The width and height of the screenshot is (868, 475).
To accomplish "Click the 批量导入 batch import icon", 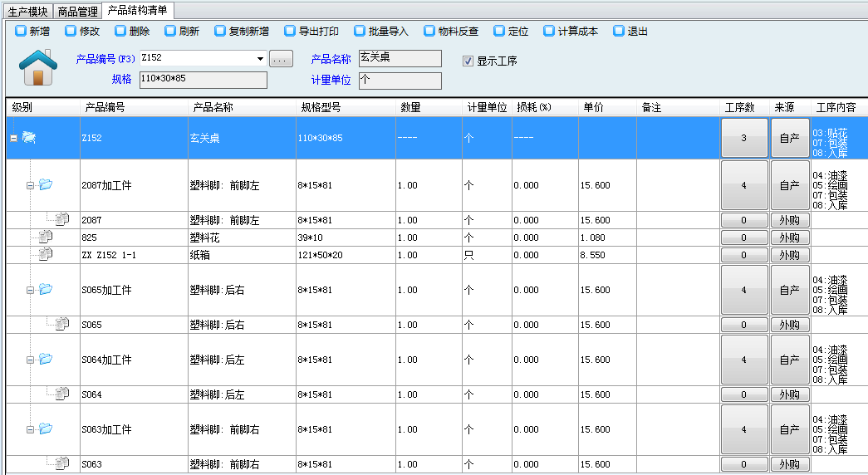I will coord(360,32).
